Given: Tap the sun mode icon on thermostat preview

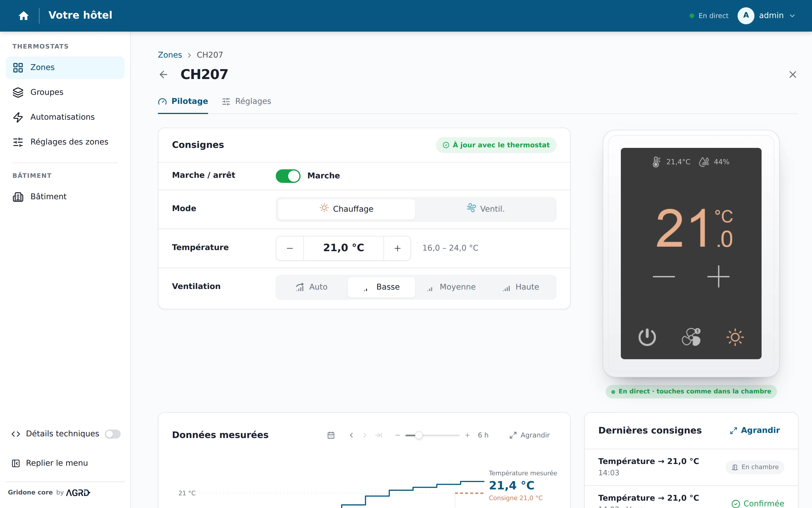Looking at the screenshot, I should pos(735,337).
